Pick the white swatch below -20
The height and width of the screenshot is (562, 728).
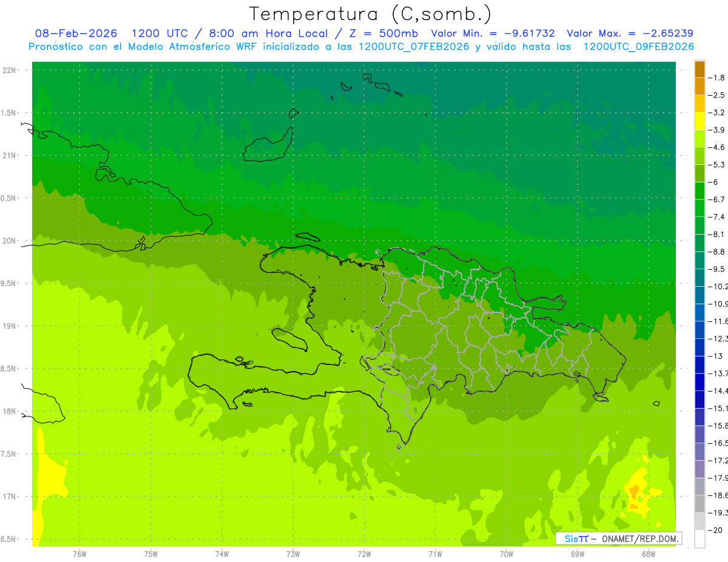pos(699,538)
